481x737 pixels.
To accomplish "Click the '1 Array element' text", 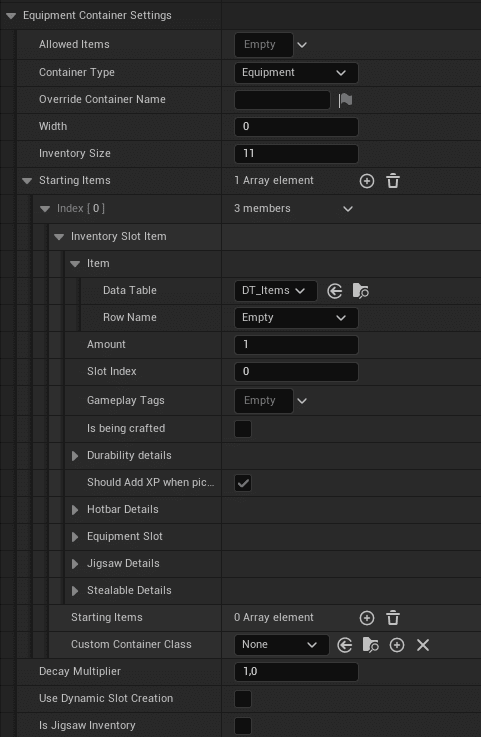I will coord(274,181).
